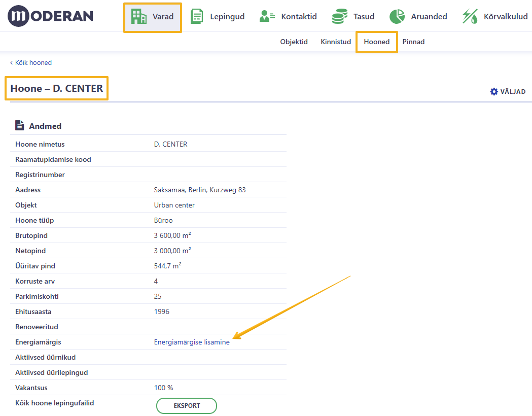Image resolution: width=532 pixels, height=416 pixels.
Task: Click the Varad building icon
Action: [139, 16]
